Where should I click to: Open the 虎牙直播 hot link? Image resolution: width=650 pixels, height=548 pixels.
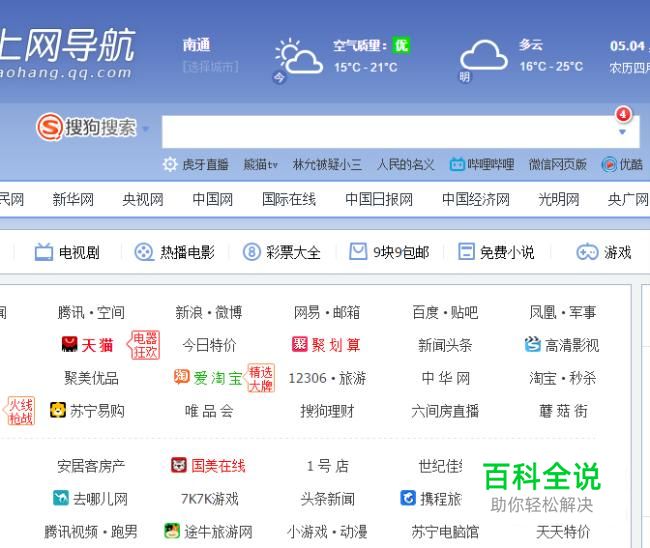tap(205, 165)
